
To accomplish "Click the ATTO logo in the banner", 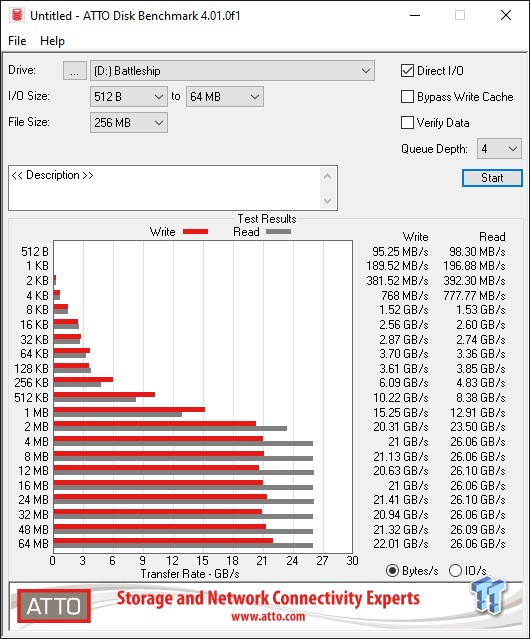I will click(x=54, y=606).
